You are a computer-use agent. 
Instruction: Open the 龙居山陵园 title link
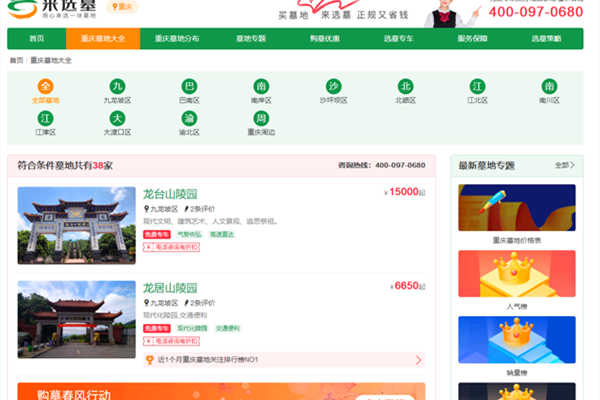(x=170, y=288)
